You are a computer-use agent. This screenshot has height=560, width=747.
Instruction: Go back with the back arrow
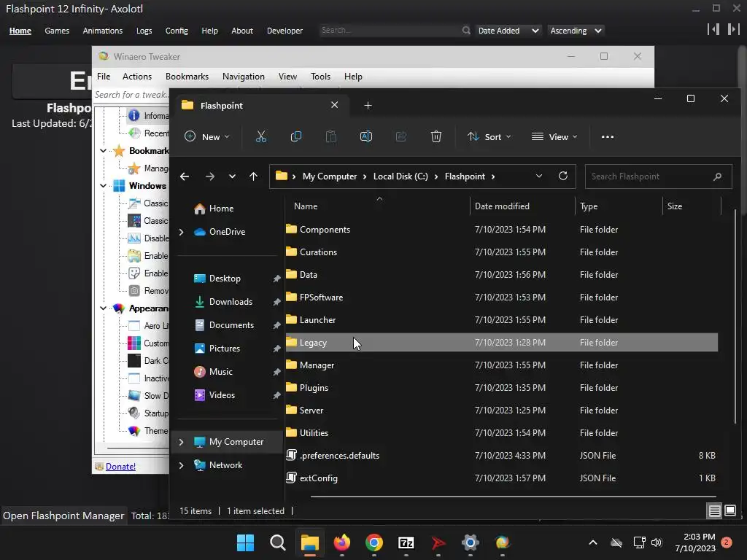click(185, 176)
